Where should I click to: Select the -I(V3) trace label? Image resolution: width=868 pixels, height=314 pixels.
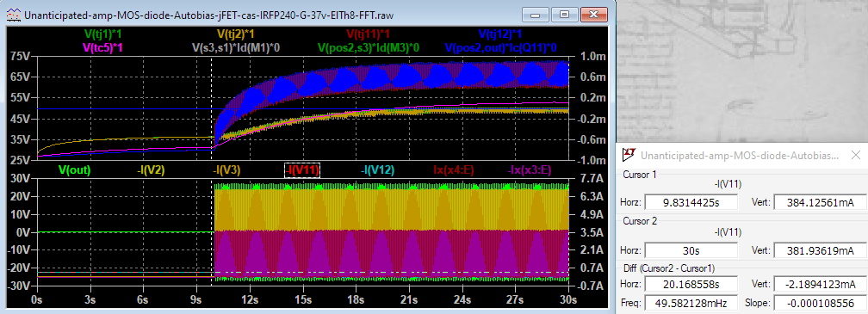pyautogui.click(x=226, y=170)
